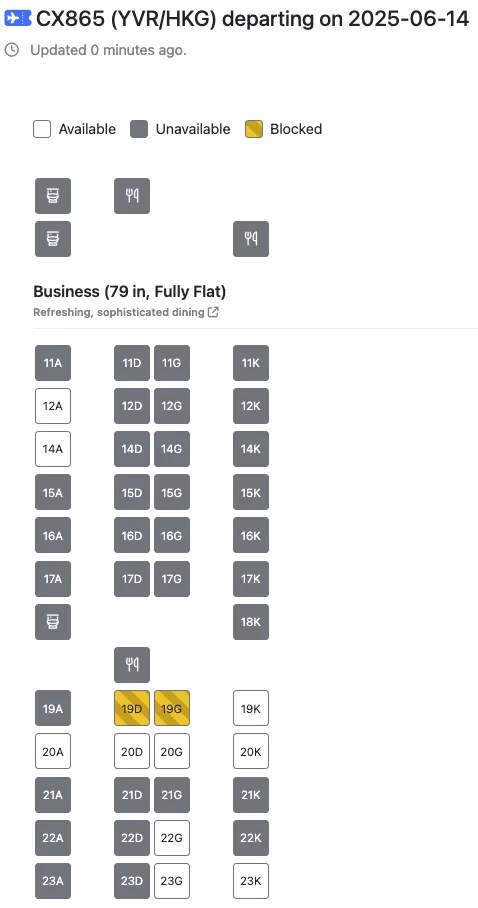Click the clock icon next to Updated
Screen dimensions: 478x908
pyautogui.click(x=11, y=50)
